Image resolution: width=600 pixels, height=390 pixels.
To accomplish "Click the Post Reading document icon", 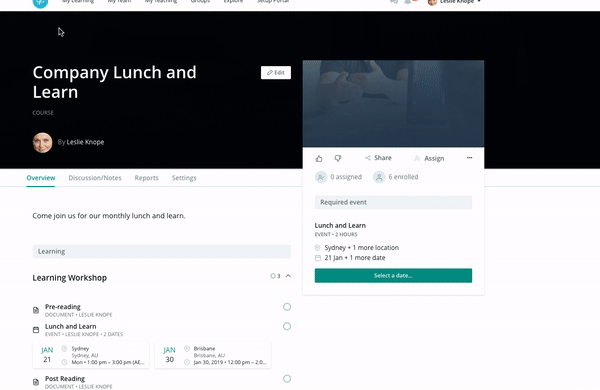I will (x=36, y=382).
